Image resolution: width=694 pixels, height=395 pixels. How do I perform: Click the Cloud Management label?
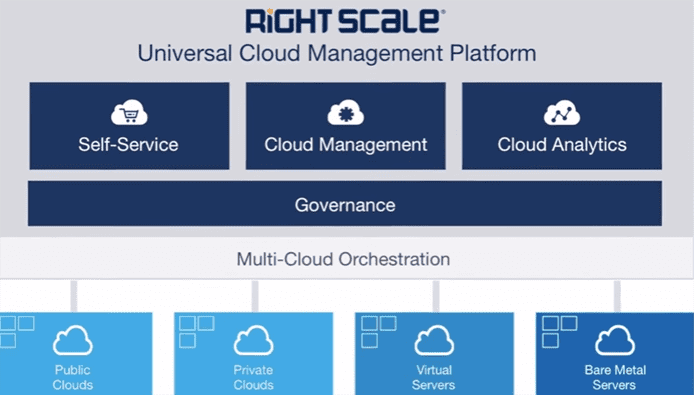point(346,145)
